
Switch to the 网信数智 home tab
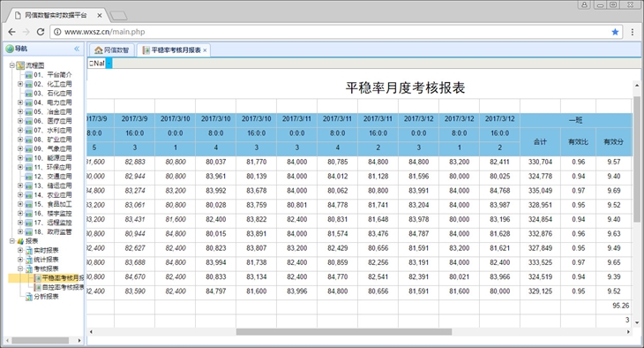pyautogui.click(x=112, y=50)
